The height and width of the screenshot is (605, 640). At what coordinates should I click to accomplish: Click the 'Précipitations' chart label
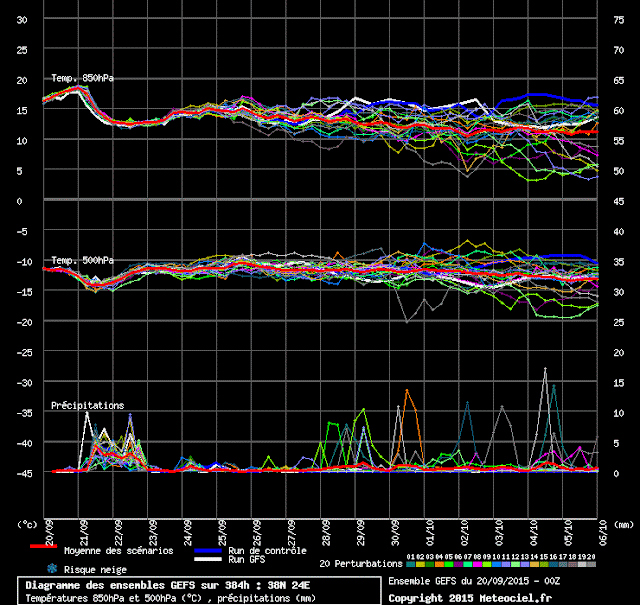(87, 405)
